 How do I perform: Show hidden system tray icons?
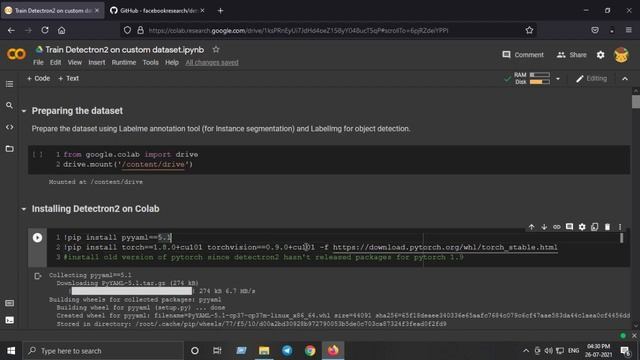coord(526,351)
